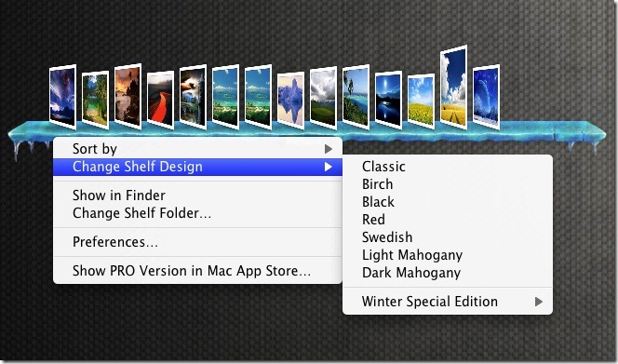Select the Red shelf design

click(373, 220)
